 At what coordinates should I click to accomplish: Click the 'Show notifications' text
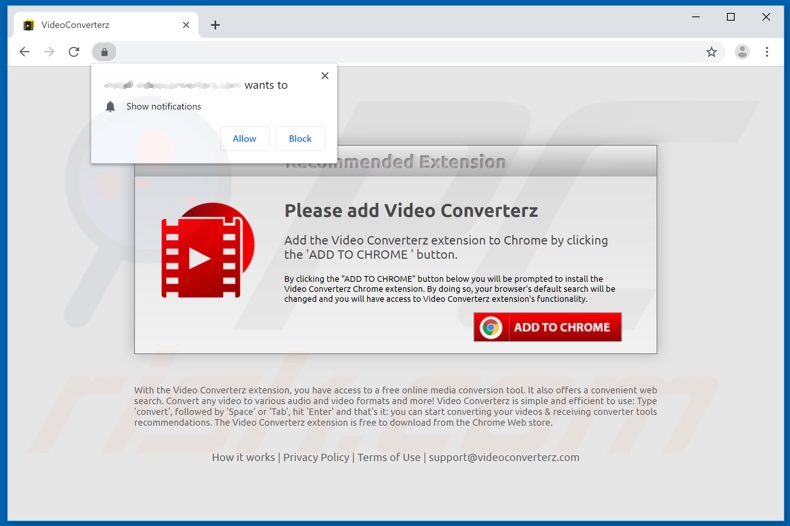[x=164, y=106]
